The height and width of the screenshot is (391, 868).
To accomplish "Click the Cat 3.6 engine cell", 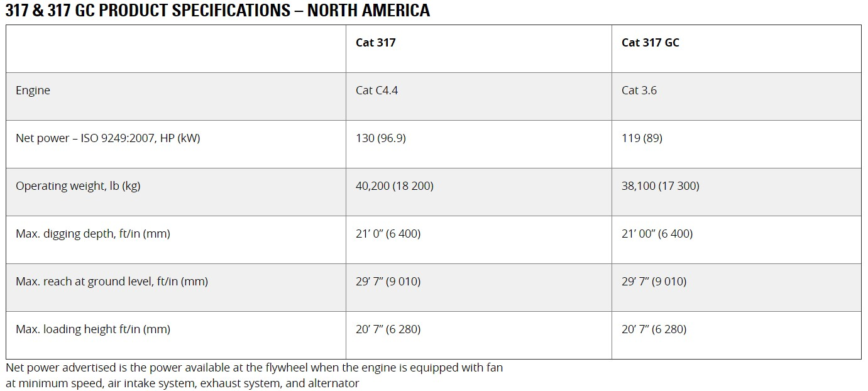I will (x=639, y=91).
